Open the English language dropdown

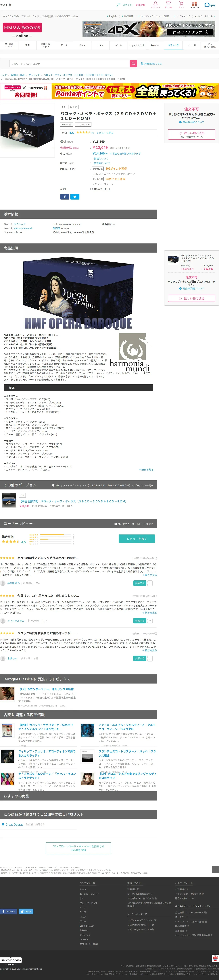(x=112, y=16)
